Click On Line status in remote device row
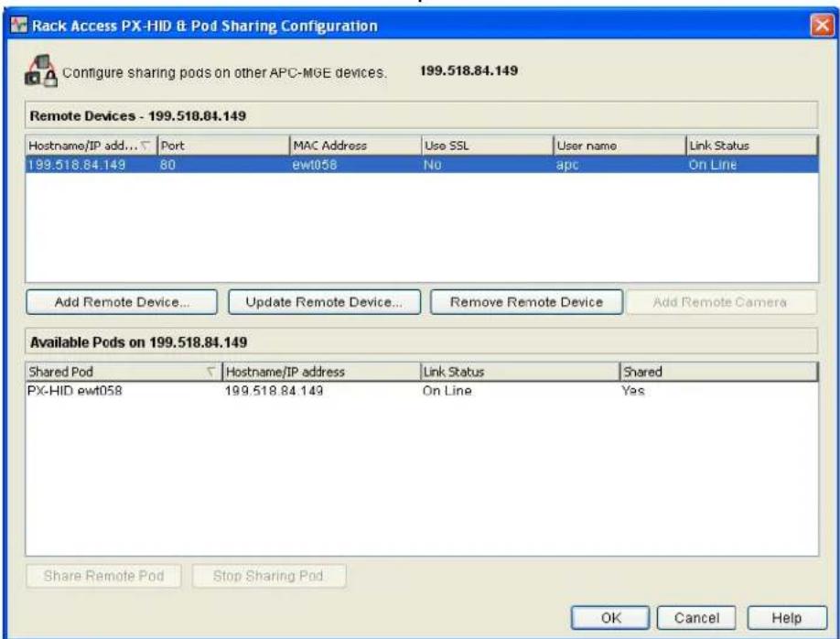The image size is (840, 639). pos(713,165)
